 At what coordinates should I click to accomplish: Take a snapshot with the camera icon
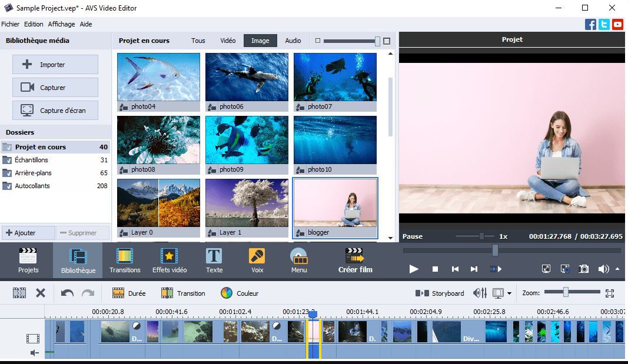pyautogui.click(x=583, y=269)
